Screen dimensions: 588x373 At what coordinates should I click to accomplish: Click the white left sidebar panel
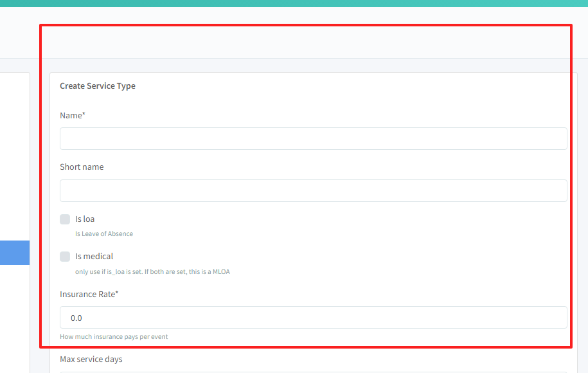click(x=14, y=161)
